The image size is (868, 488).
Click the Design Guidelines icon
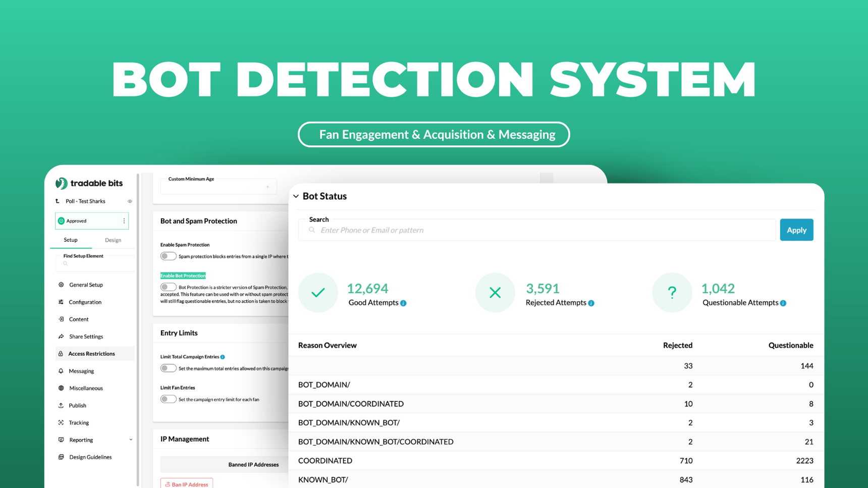(x=61, y=457)
